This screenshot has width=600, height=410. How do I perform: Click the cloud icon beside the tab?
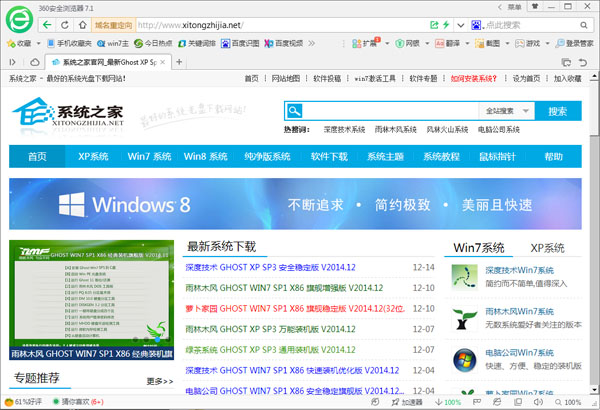point(35,62)
